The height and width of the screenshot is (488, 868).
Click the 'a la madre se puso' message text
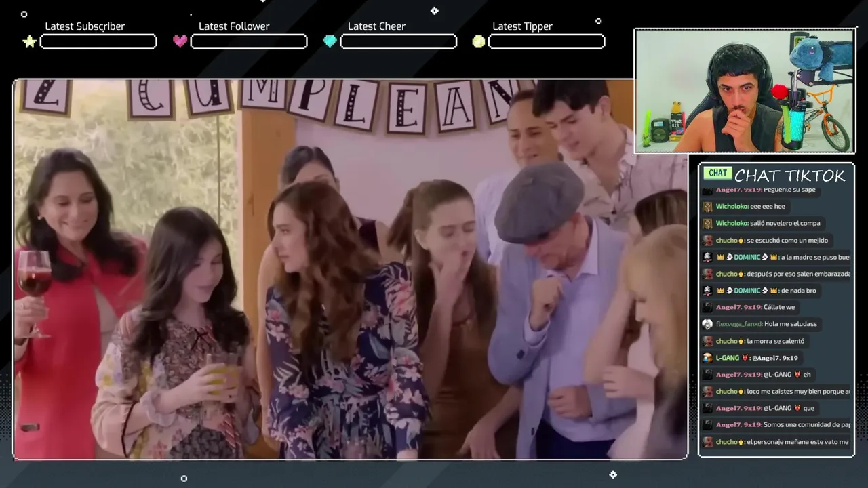click(815, 258)
